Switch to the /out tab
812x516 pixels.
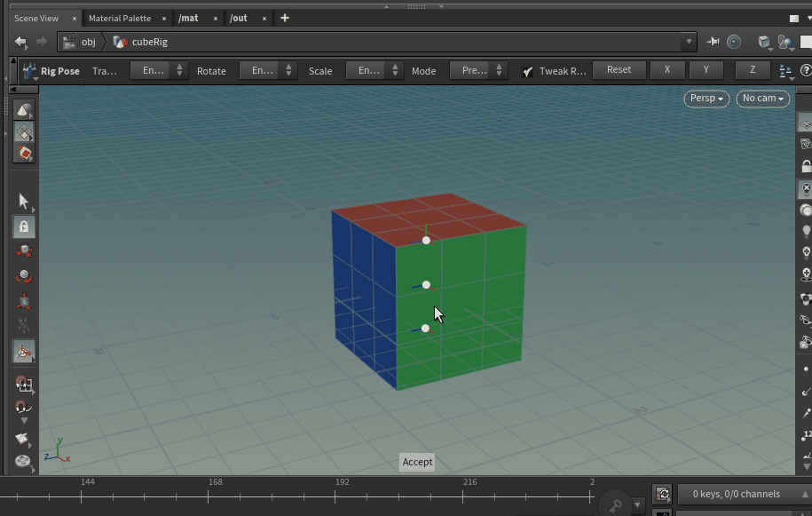click(x=239, y=18)
